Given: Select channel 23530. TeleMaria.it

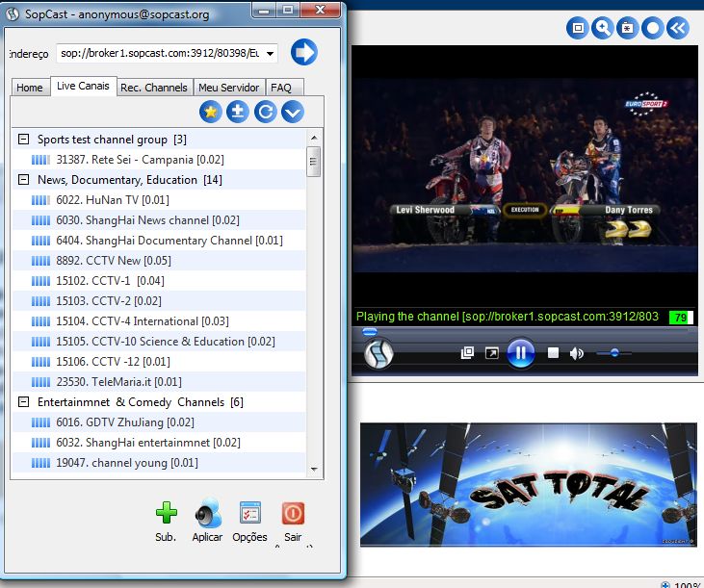Looking at the screenshot, I should coord(159,382).
